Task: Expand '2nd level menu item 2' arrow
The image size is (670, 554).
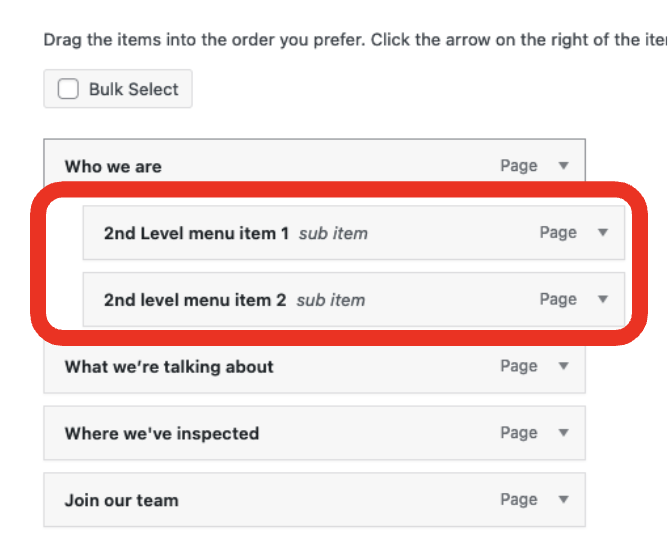Action: (602, 299)
